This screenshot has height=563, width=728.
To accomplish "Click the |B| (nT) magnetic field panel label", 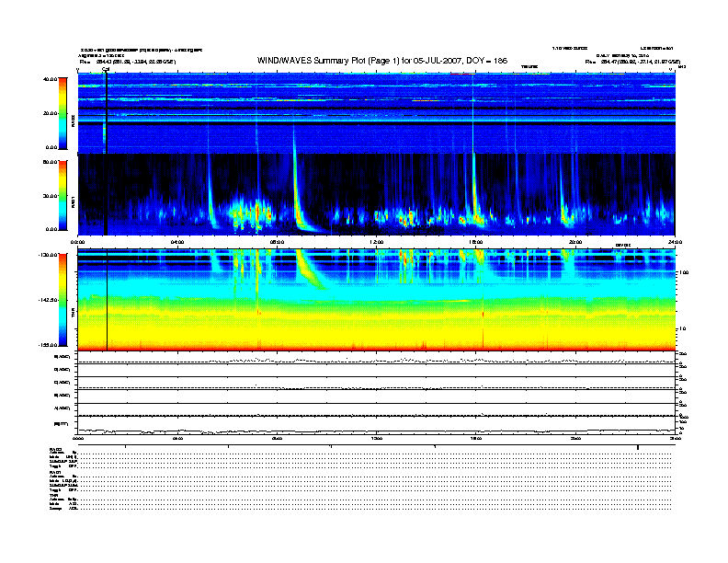I will [62, 424].
